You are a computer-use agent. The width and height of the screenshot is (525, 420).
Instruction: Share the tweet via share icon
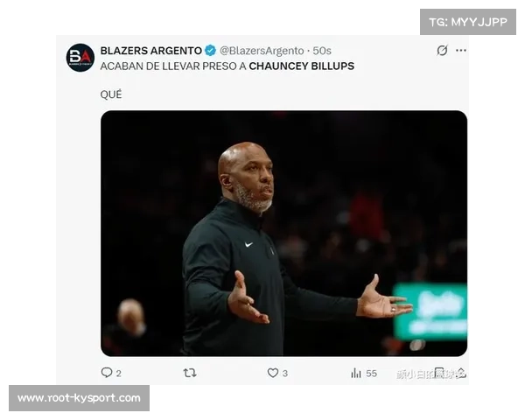click(461, 373)
